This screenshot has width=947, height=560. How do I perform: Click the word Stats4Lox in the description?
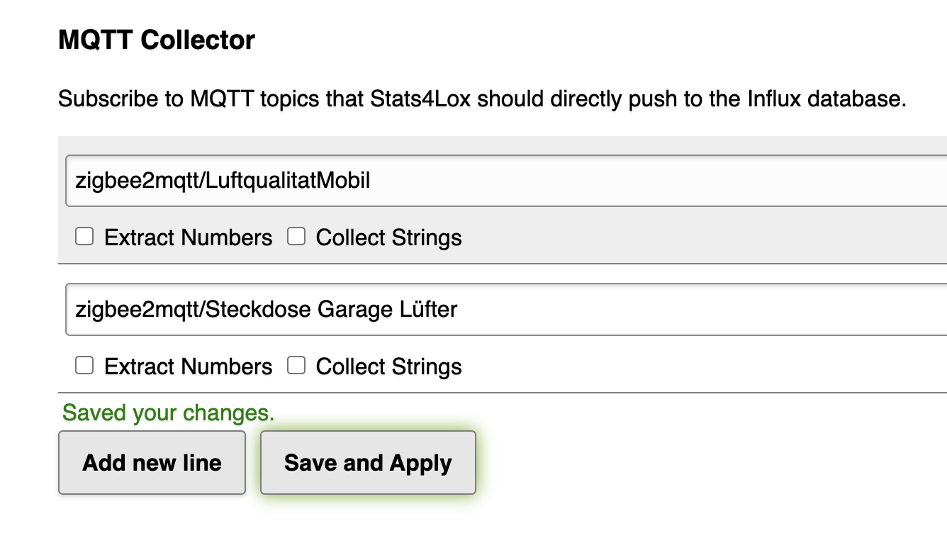(421, 99)
